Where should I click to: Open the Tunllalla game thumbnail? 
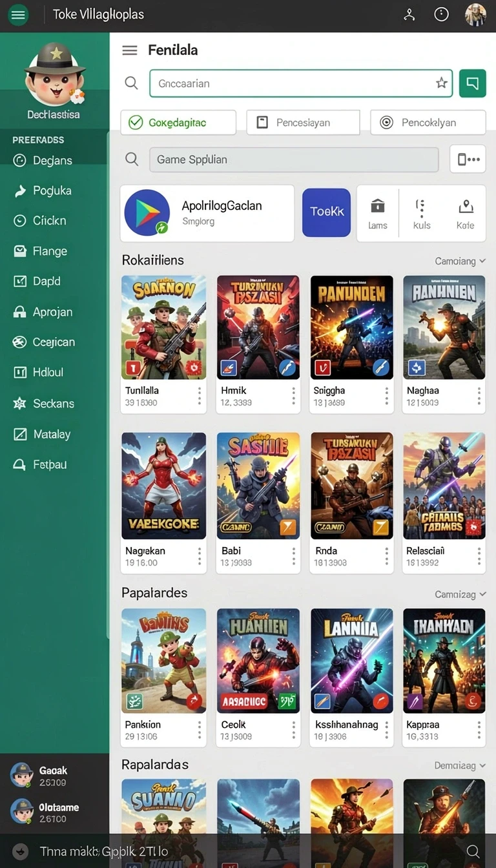pos(164,327)
